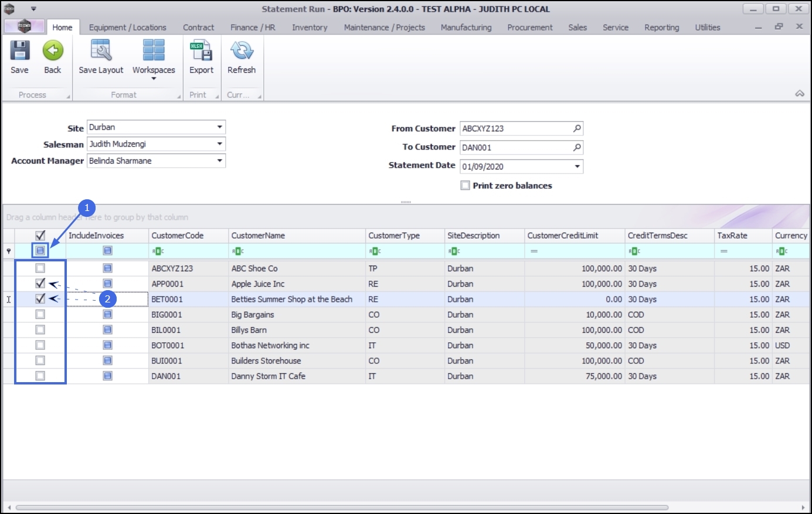
Task: Click the Save Layout icon
Action: [x=101, y=51]
